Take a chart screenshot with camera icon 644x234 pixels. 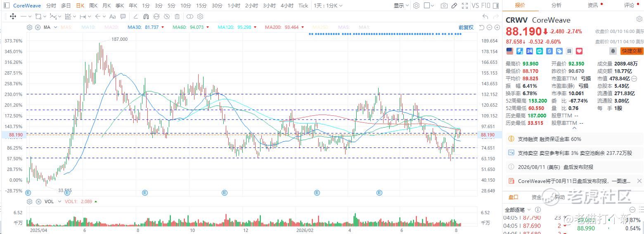point(444,5)
